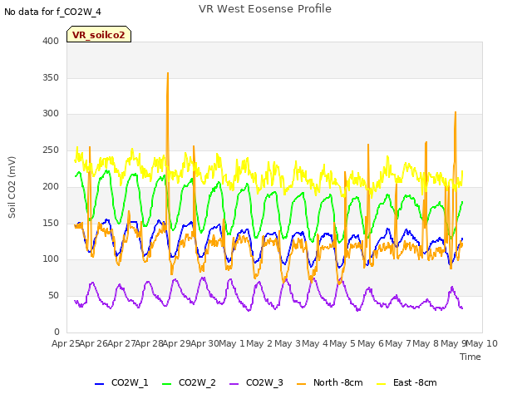532x399 pixels.
Task: Toggle the East -8cm legend entry
Action: (406, 382)
